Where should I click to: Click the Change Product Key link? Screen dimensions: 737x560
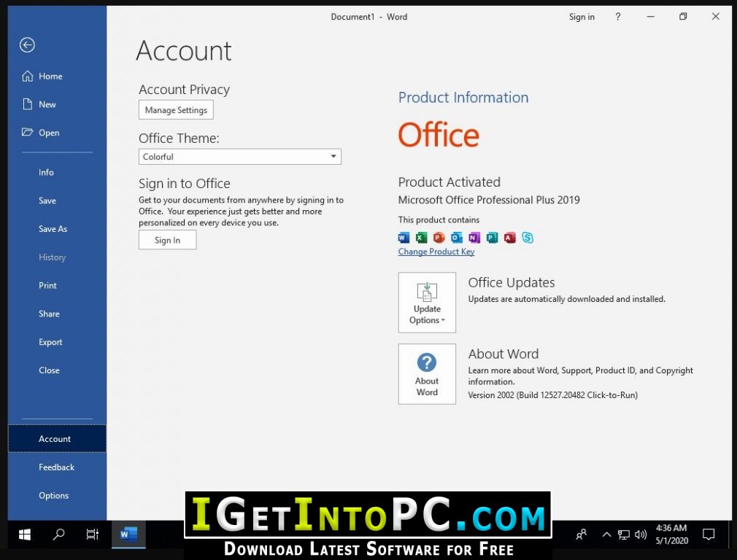click(436, 252)
